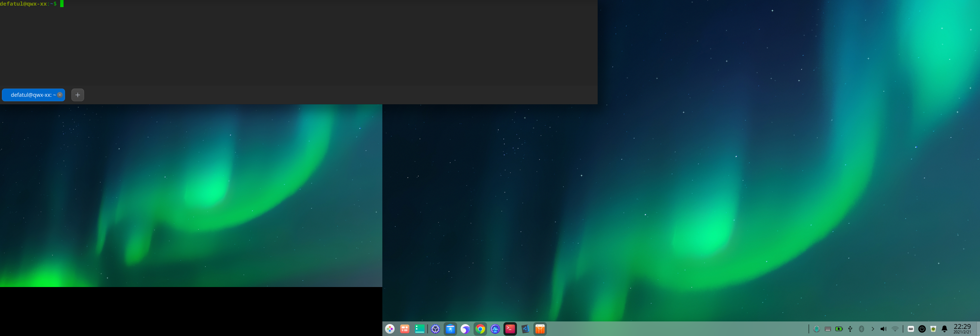Viewport: 980px width, 336px height.
Task: Open the trash bin in the dock
Action: coord(933,329)
